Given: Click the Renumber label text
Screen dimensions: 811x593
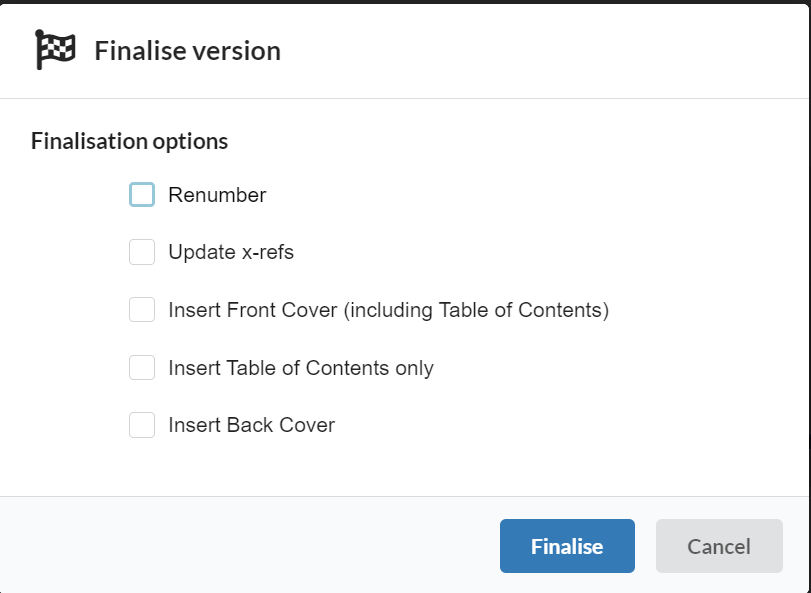Looking at the screenshot, I should point(217,195).
